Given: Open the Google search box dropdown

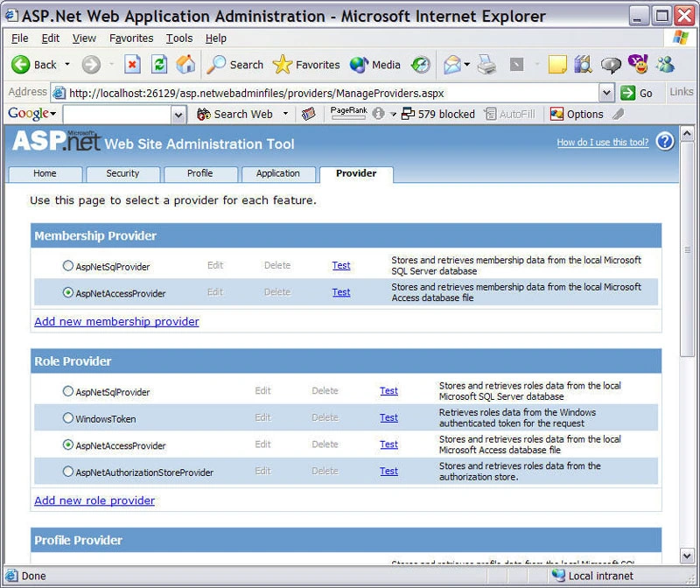Looking at the screenshot, I should [x=178, y=115].
